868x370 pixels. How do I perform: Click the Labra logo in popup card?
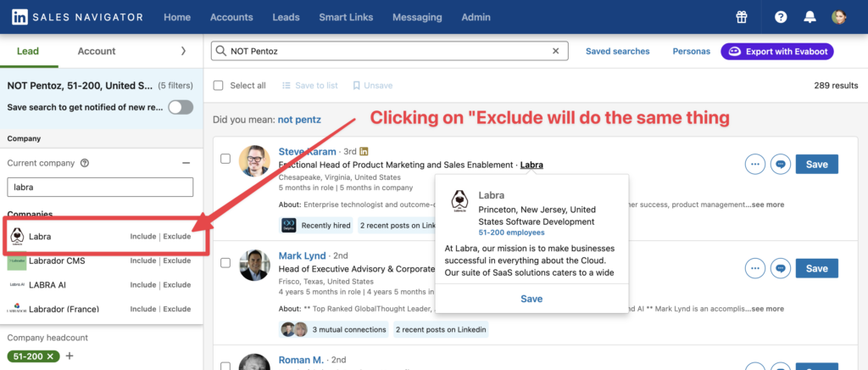pos(459,202)
